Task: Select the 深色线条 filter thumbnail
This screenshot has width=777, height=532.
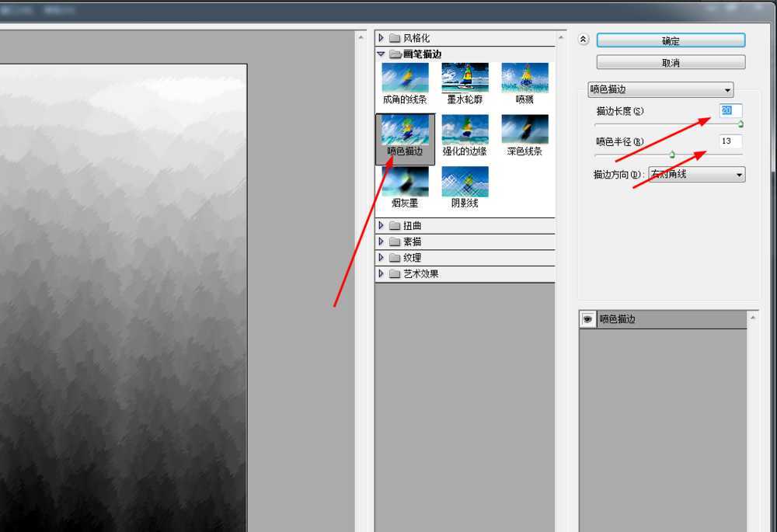Action: point(524,128)
